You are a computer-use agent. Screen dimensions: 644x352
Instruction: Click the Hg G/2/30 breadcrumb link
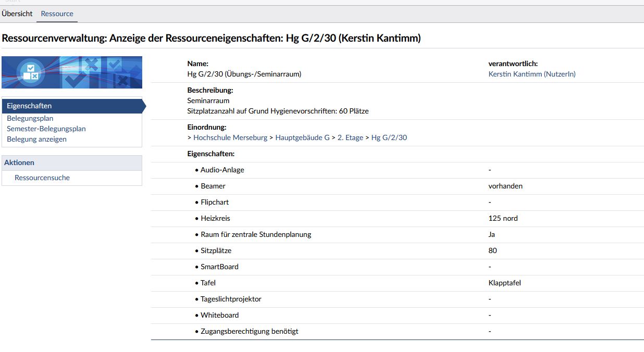tap(389, 137)
